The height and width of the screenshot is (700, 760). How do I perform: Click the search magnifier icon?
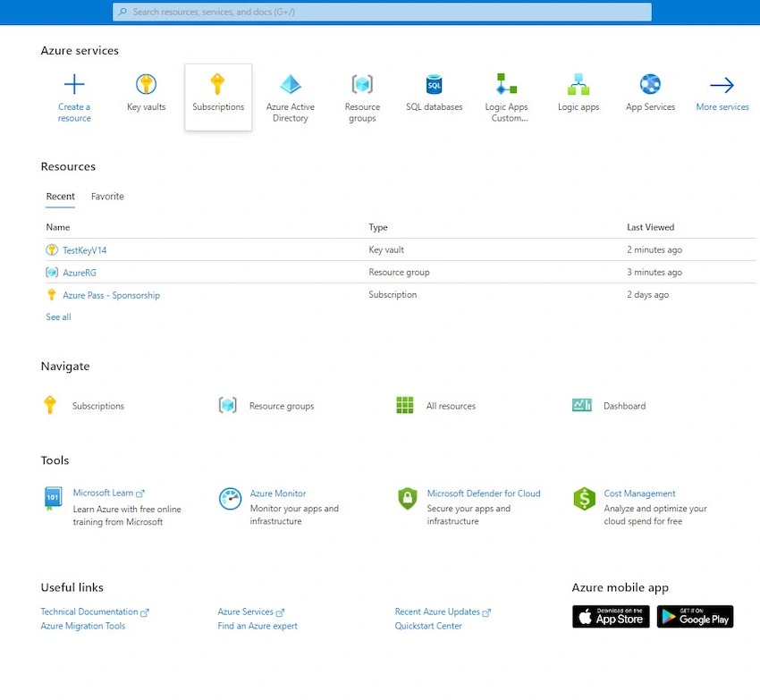pyautogui.click(x=122, y=12)
